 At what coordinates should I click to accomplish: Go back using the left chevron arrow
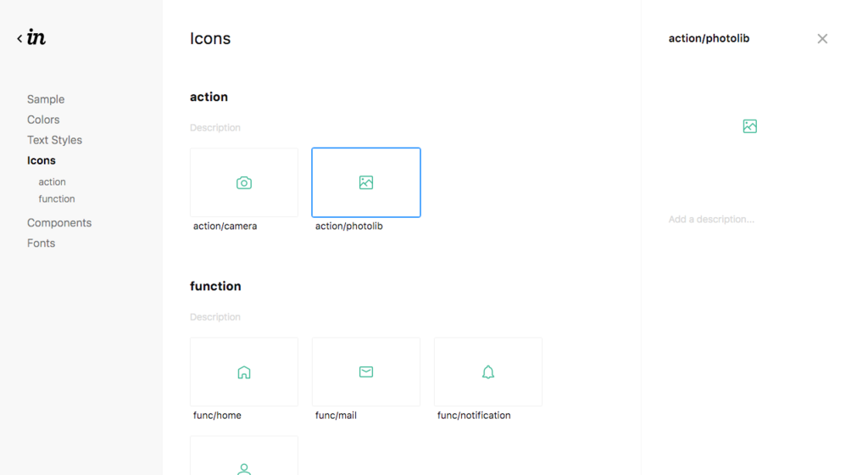(19, 38)
